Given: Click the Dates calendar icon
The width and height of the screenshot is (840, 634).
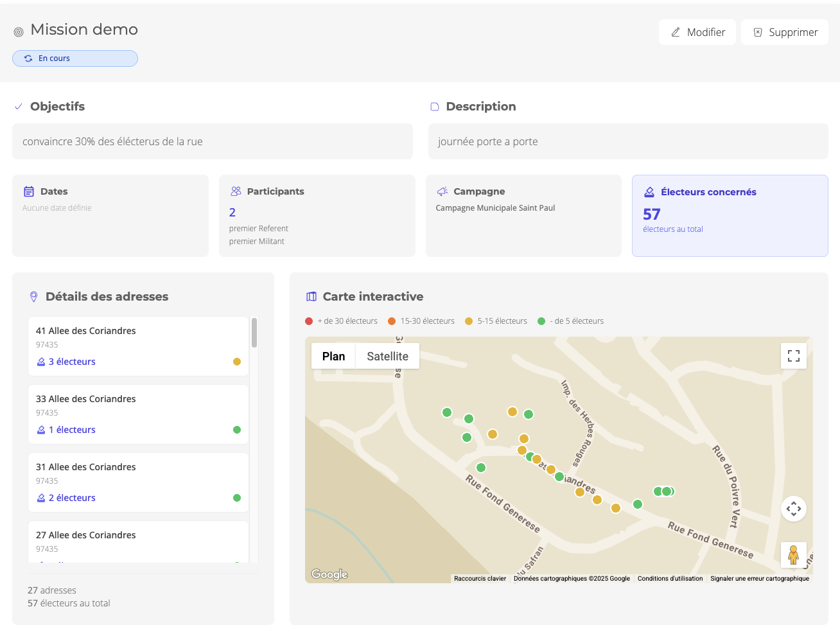Looking at the screenshot, I should click(x=29, y=191).
